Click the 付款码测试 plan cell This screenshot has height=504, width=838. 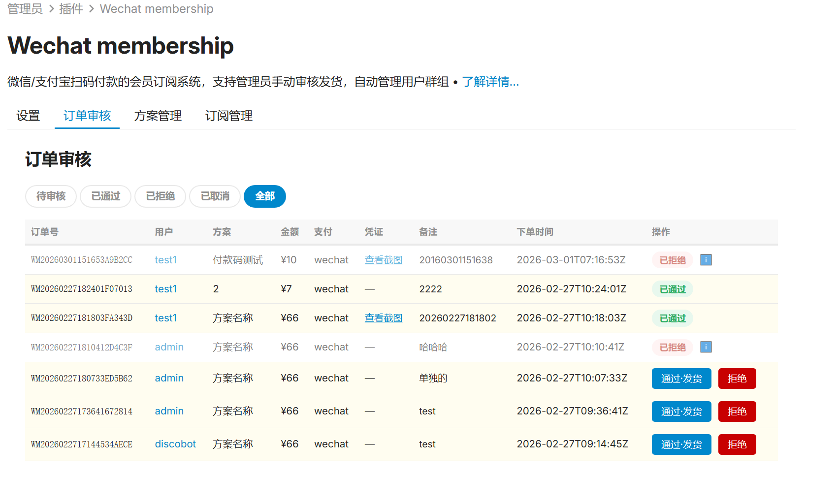pyautogui.click(x=238, y=260)
